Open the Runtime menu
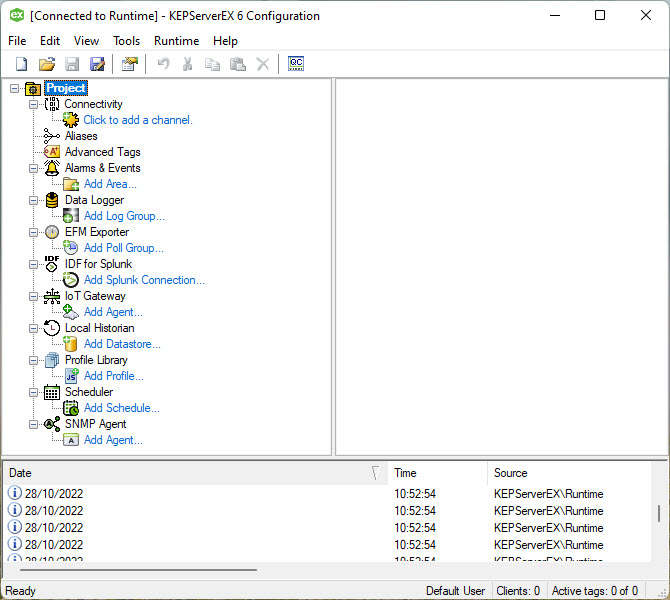The height and width of the screenshot is (600, 670). click(176, 41)
